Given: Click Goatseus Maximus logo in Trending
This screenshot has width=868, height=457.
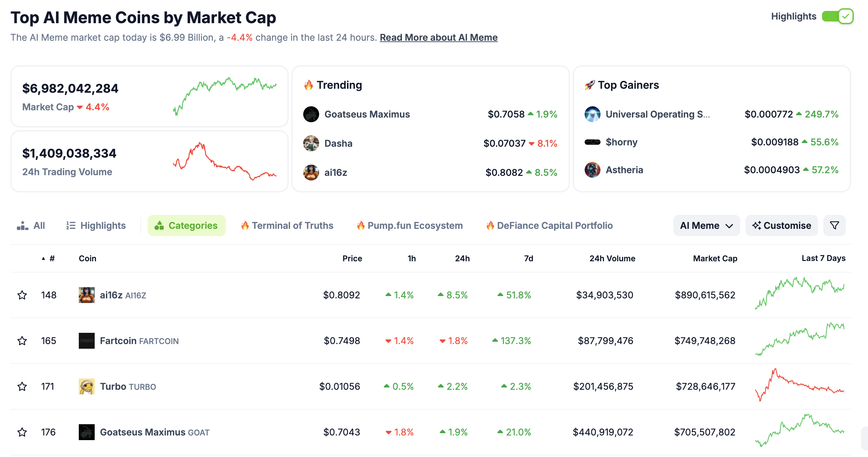Looking at the screenshot, I should 311,114.
